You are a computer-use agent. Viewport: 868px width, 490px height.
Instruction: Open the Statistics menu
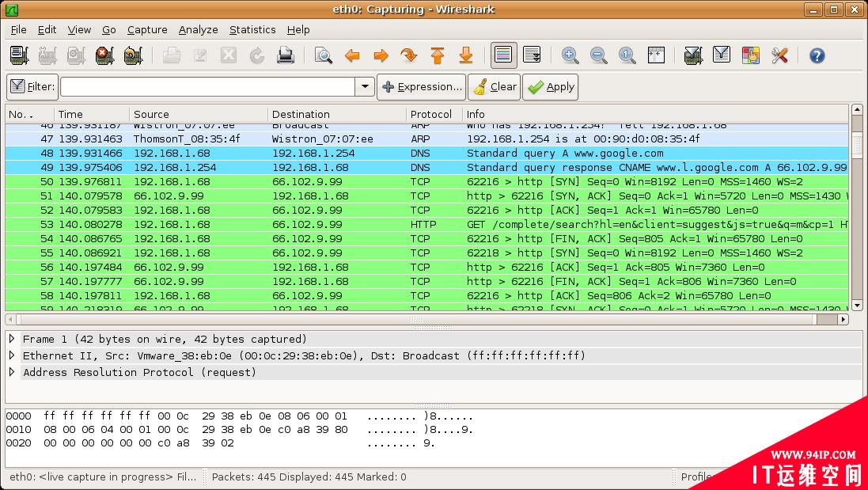pyautogui.click(x=252, y=30)
